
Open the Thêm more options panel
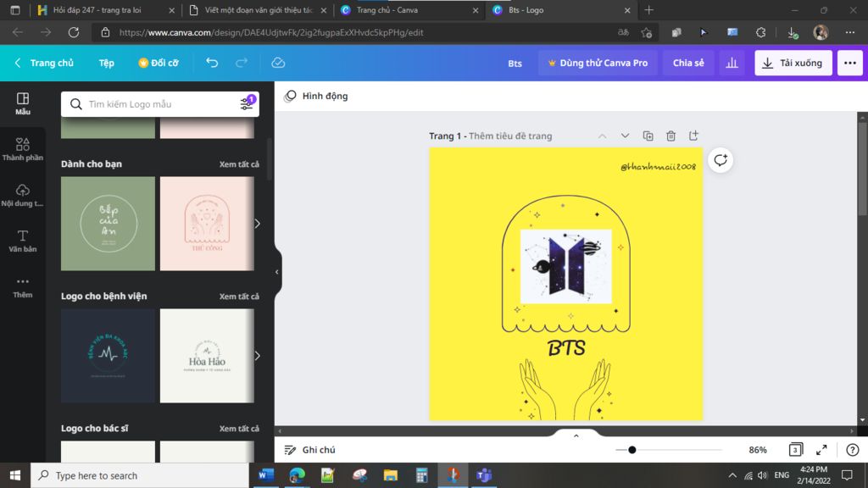(23, 287)
